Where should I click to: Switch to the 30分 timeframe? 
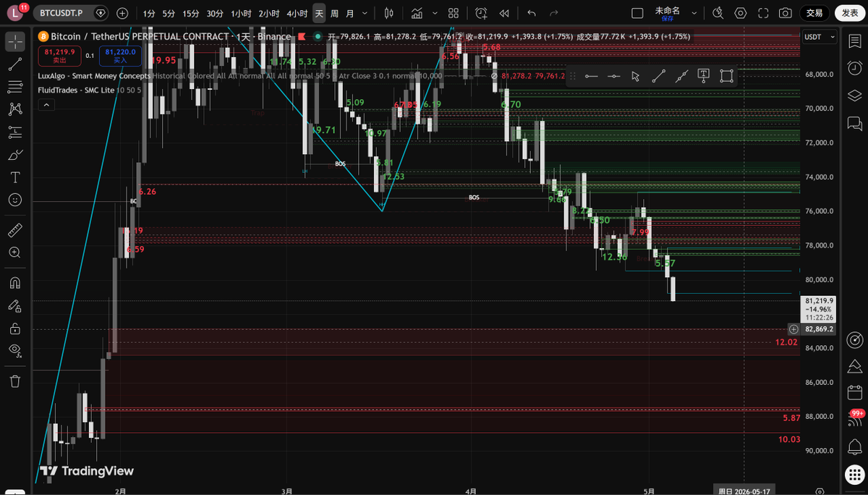pyautogui.click(x=215, y=13)
